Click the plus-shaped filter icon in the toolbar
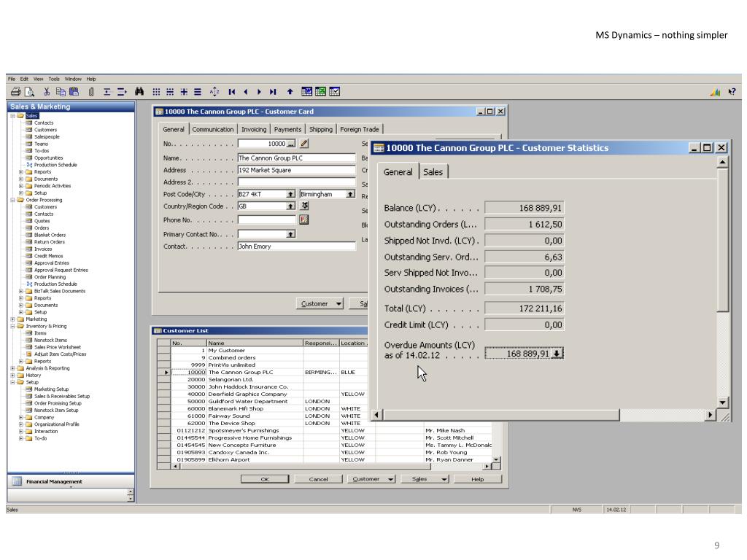The width and height of the screenshot is (747, 560). coord(184,92)
